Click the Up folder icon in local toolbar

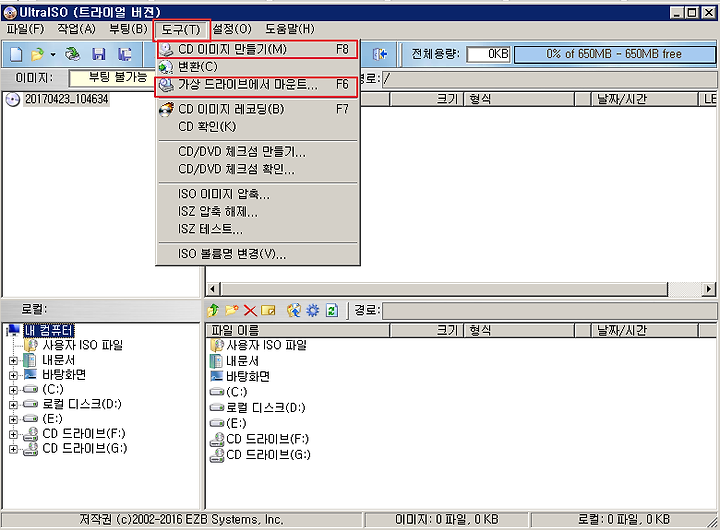click(x=213, y=311)
